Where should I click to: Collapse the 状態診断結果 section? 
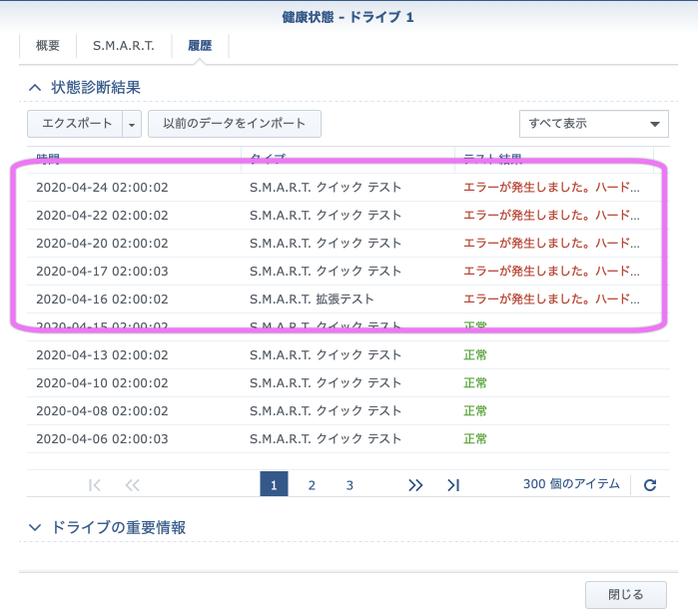click(x=36, y=88)
